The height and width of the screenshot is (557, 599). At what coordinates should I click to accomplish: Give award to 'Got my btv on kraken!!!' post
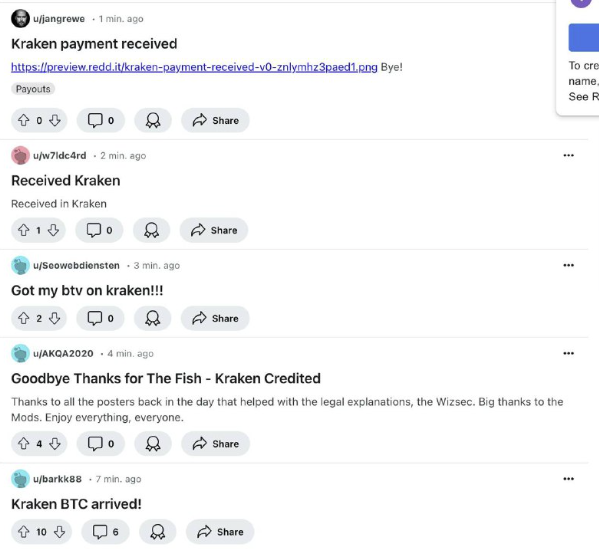152,318
